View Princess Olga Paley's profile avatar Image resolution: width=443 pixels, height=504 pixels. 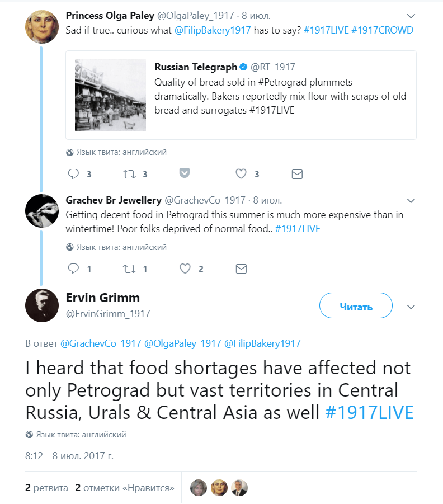click(42, 26)
